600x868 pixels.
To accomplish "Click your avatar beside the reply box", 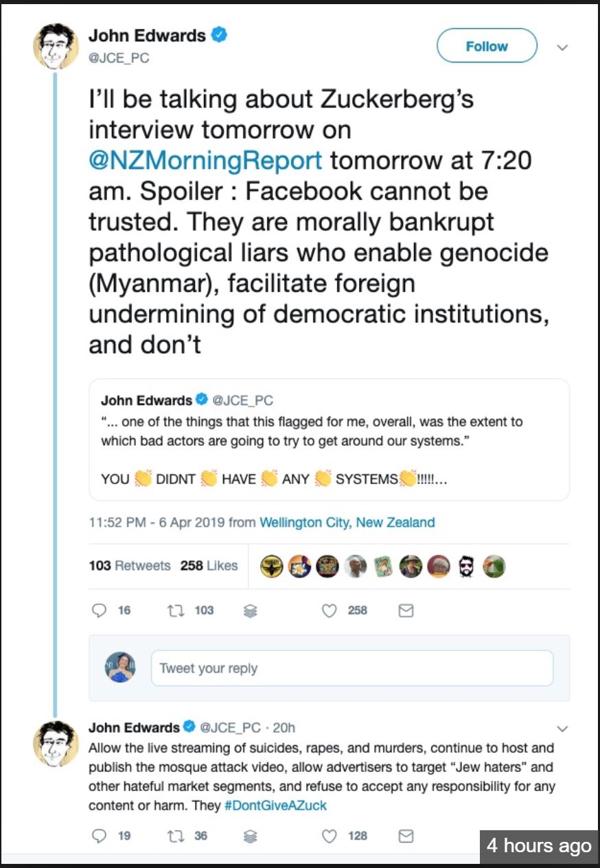I will [x=122, y=667].
